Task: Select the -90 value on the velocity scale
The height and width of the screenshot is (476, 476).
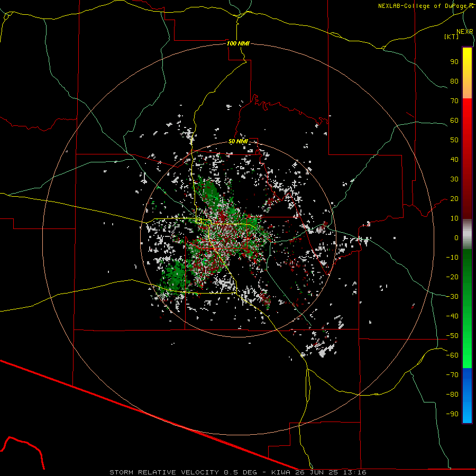Action: (x=452, y=414)
